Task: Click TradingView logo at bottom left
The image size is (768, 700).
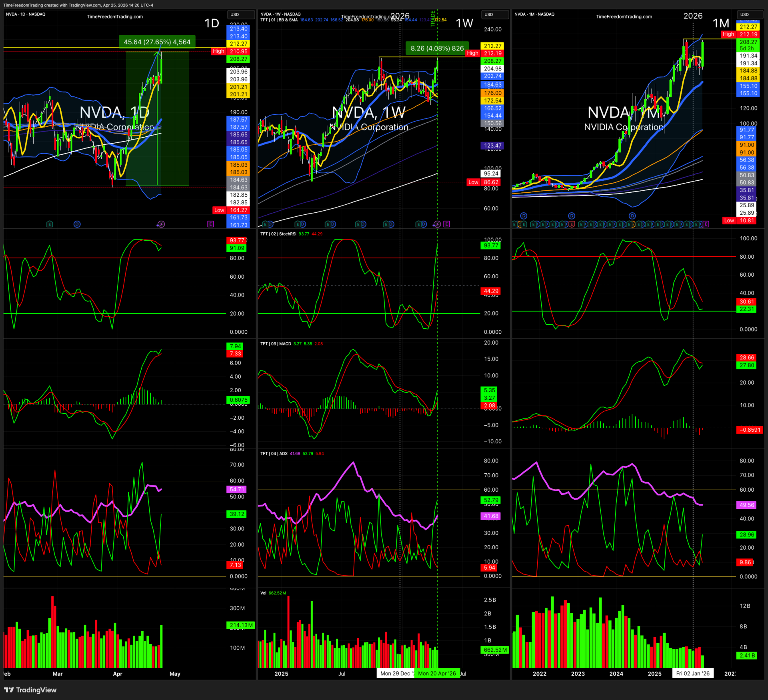Action: coord(30,690)
